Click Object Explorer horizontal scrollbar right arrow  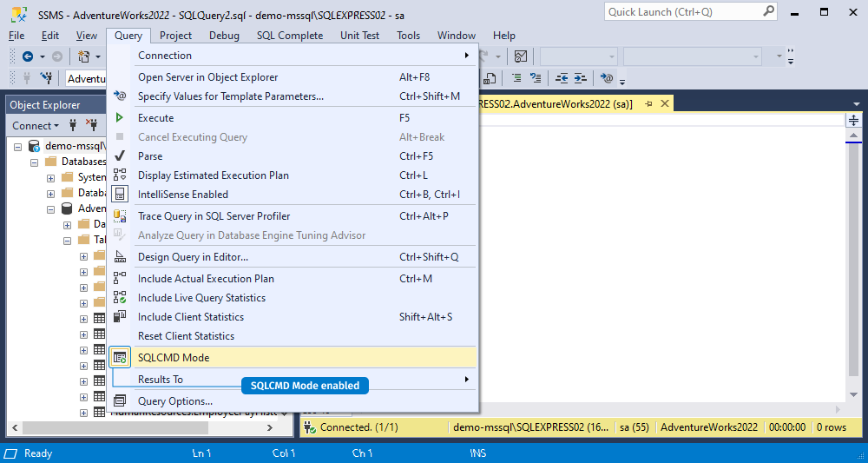point(270,427)
